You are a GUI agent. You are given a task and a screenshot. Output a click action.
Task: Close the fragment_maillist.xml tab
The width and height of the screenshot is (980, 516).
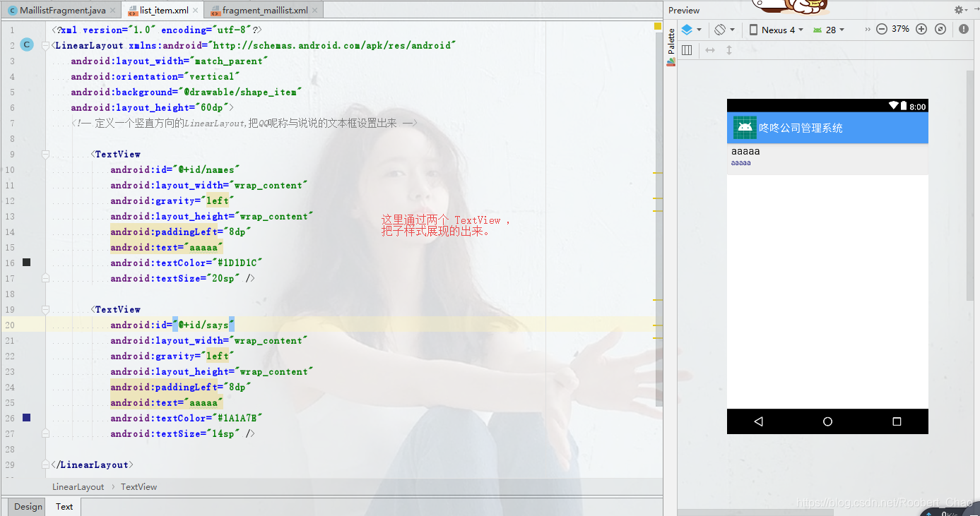[x=316, y=11]
